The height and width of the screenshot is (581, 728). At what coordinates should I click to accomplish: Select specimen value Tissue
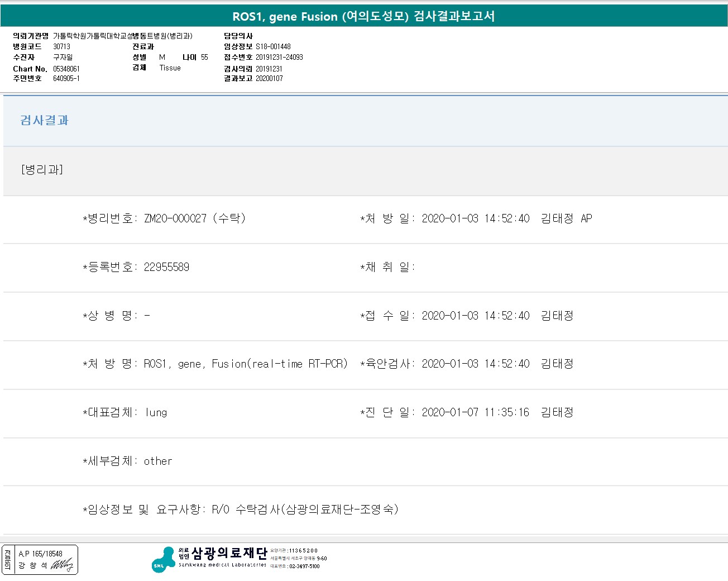(x=170, y=68)
